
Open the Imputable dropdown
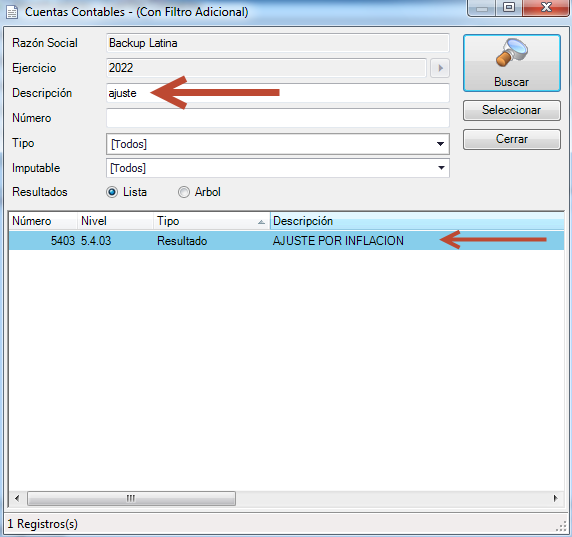(x=278, y=168)
